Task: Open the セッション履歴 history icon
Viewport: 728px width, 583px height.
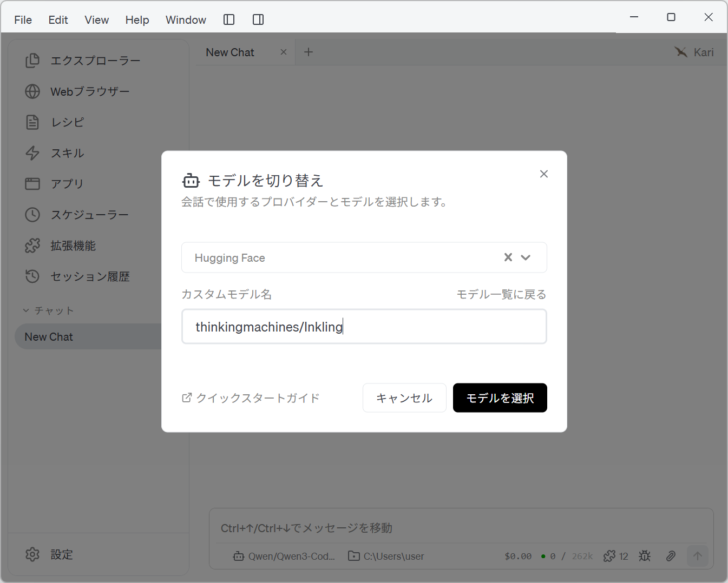Action: click(x=32, y=276)
